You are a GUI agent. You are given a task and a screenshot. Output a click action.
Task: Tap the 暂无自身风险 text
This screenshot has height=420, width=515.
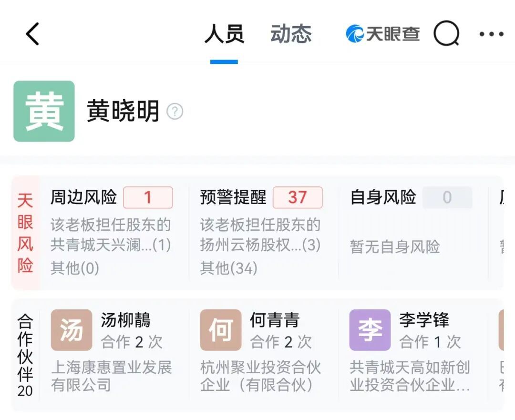[395, 246]
